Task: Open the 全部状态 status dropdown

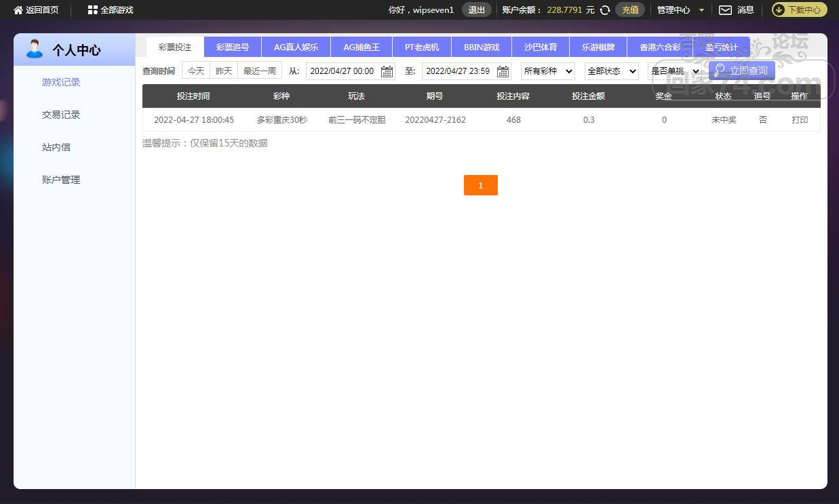Action: click(612, 71)
